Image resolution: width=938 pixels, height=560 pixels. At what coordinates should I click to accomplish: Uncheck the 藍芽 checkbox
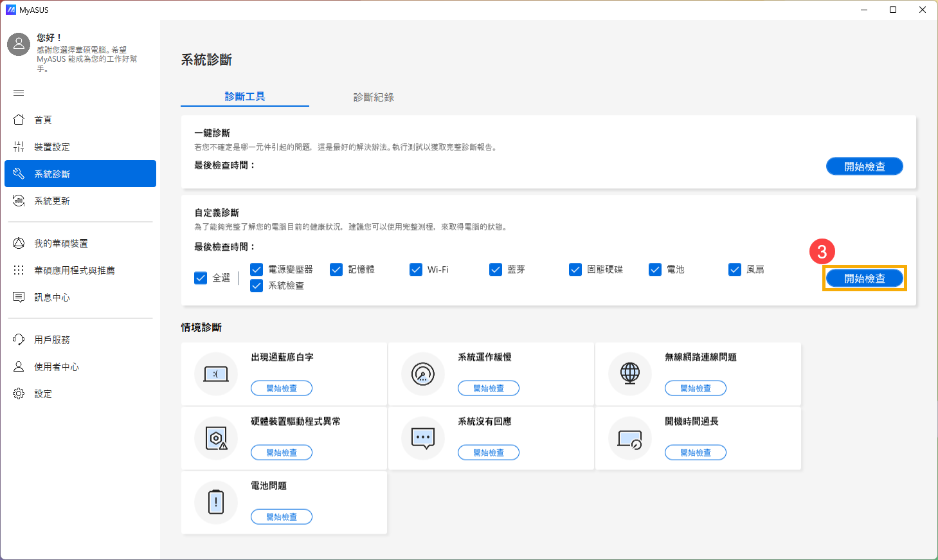click(496, 269)
